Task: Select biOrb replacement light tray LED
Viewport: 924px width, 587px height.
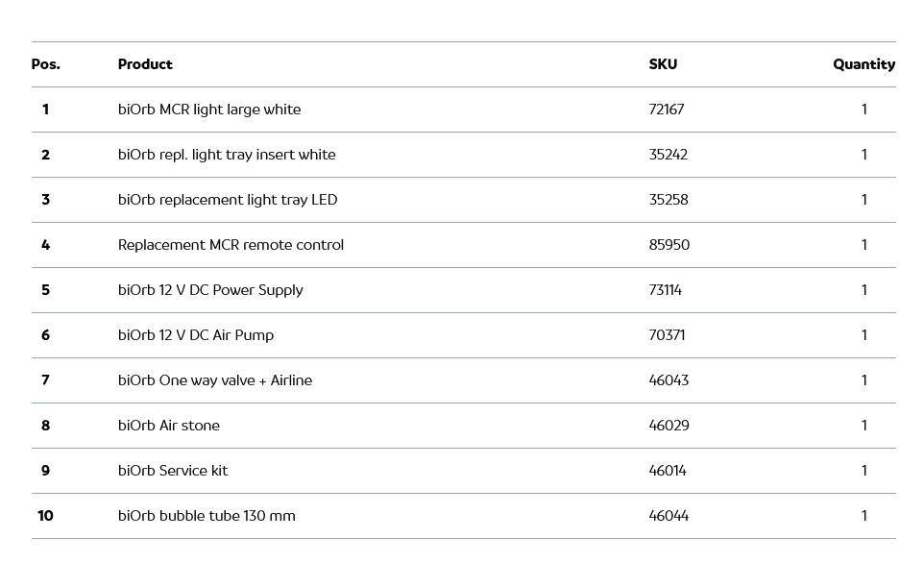Action: pos(228,200)
